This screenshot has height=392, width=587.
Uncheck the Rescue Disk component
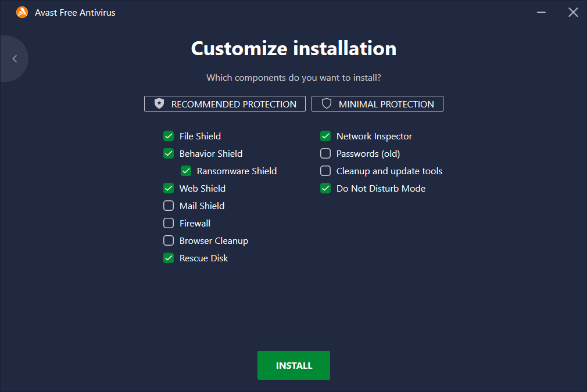tap(169, 258)
